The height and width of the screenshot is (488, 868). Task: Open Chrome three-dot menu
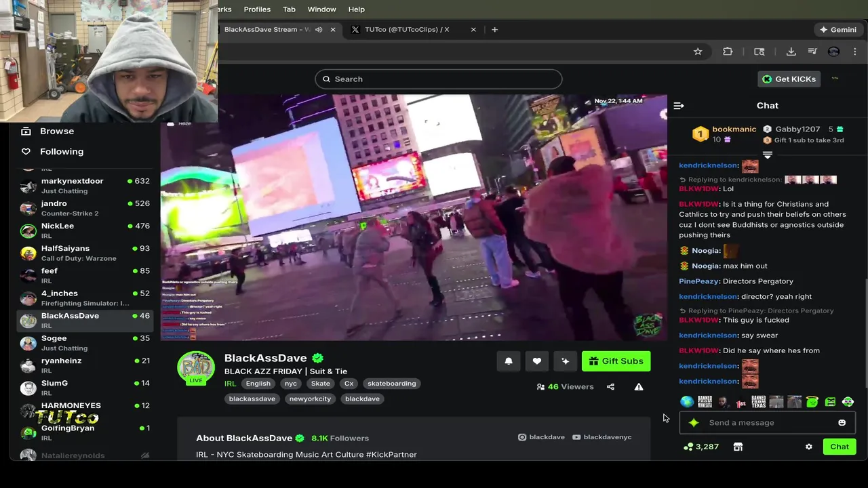coord(855,52)
